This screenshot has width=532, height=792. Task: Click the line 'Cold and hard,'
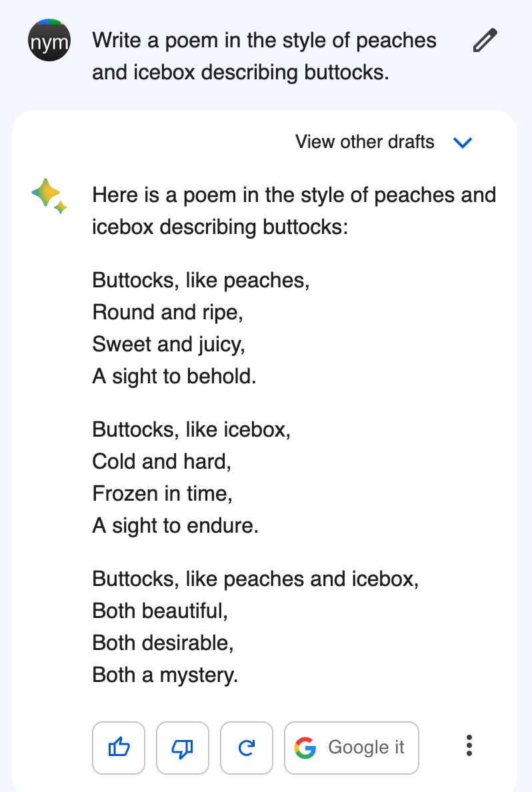click(162, 461)
